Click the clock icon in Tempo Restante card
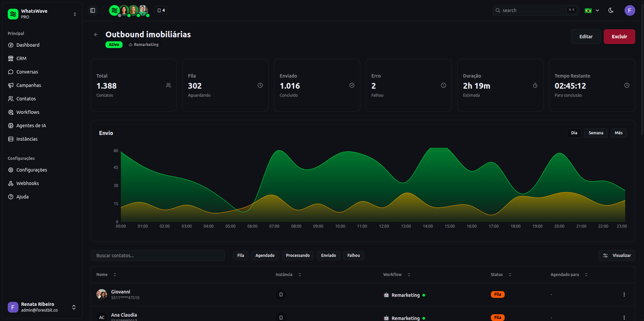Viewport: 644px width, 321px height. point(627,85)
